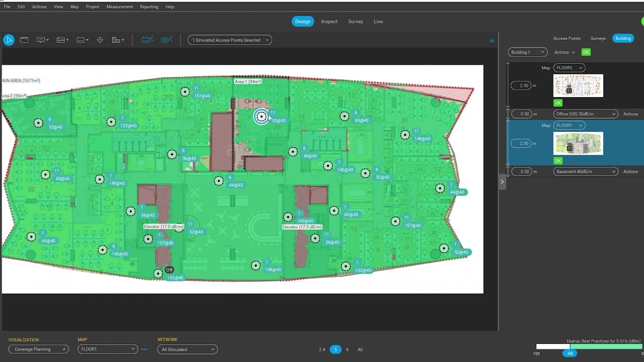Select the channel 11 AP labeled 60@40
This screenshot has width=644, height=362.
click(x=46, y=175)
